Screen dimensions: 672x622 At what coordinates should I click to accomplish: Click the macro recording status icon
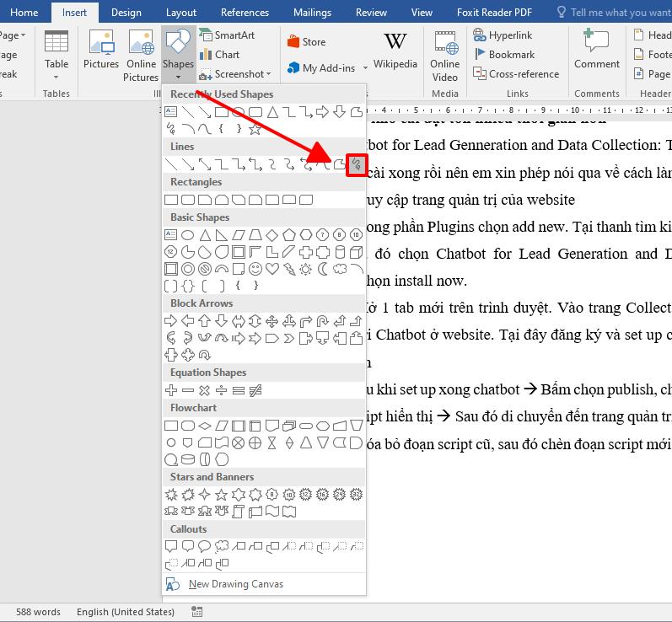pyautogui.click(x=196, y=612)
